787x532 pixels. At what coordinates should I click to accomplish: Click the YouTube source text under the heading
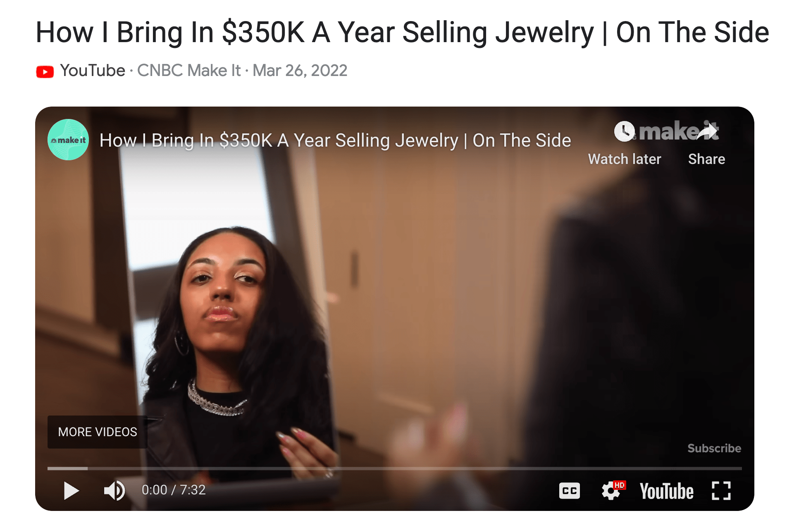pyautogui.click(x=93, y=71)
